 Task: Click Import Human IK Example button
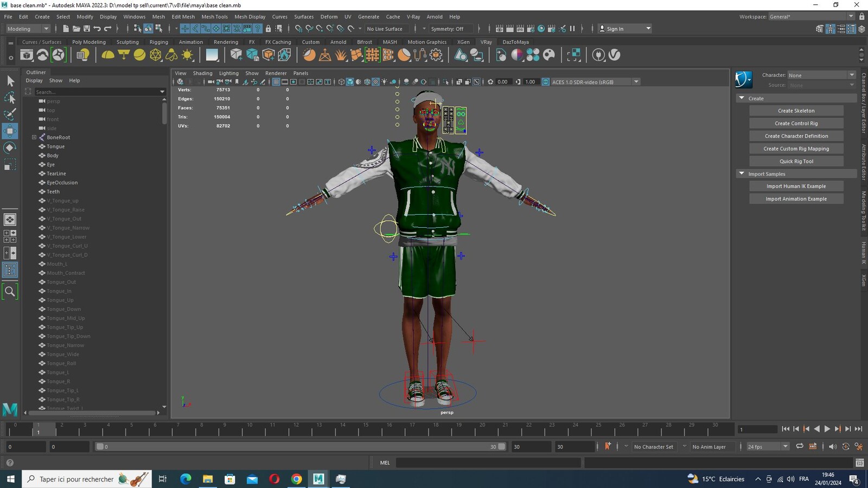pyautogui.click(x=796, y=186)
